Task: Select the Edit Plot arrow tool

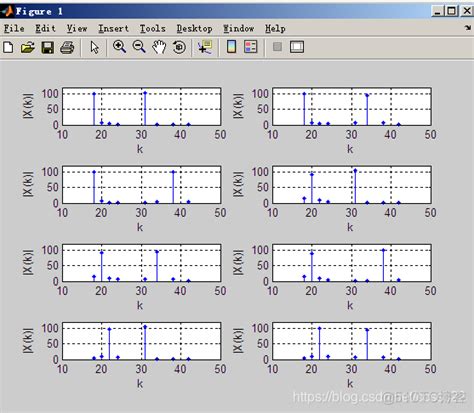Action: click(95, 47)
